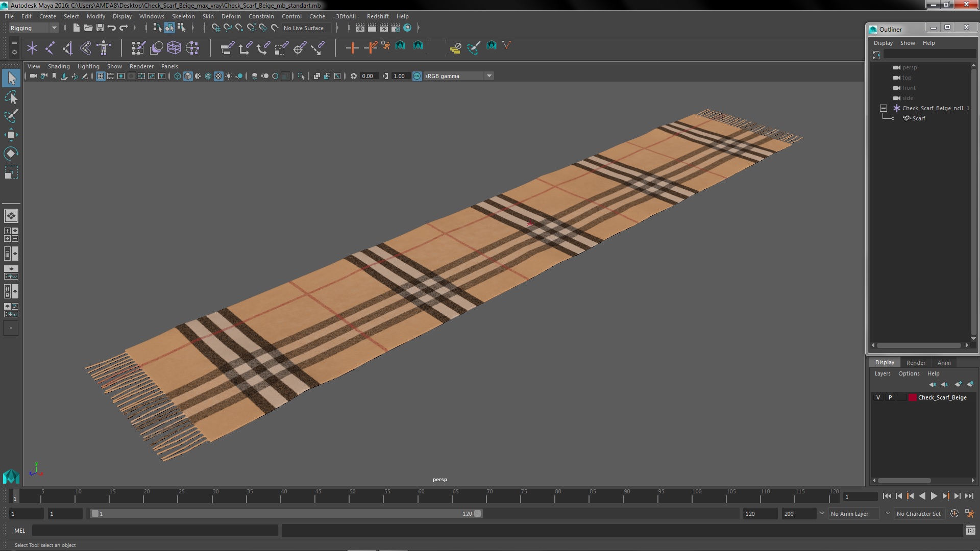Toggle the viewport grid display
The height and width of the screenshot is (551, 980).
[101, 76]
